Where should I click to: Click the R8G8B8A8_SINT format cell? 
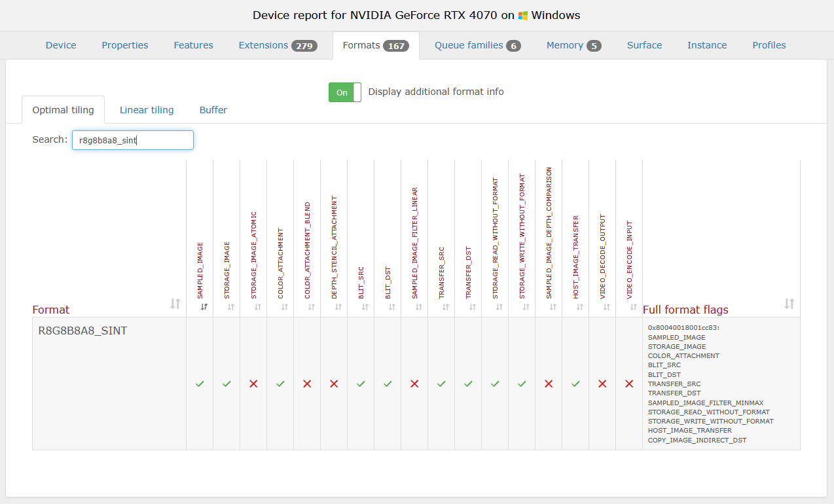pos(109,384)
